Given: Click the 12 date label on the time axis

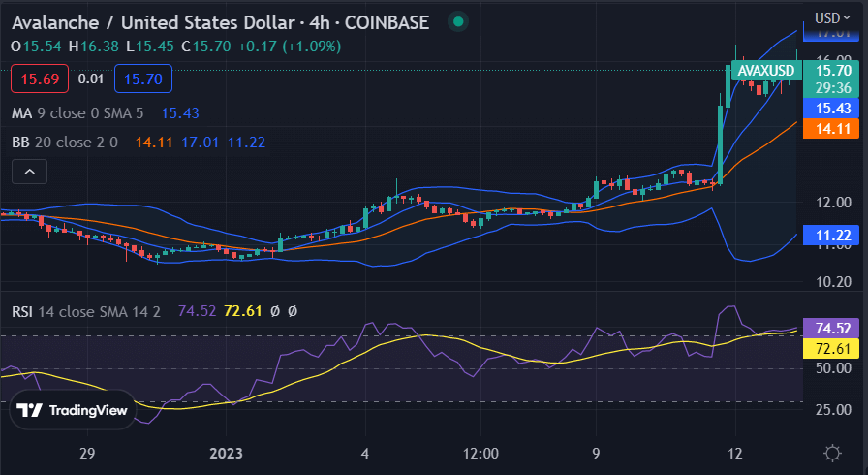Looking at the screenshot, I should click(x=734, y=454).
